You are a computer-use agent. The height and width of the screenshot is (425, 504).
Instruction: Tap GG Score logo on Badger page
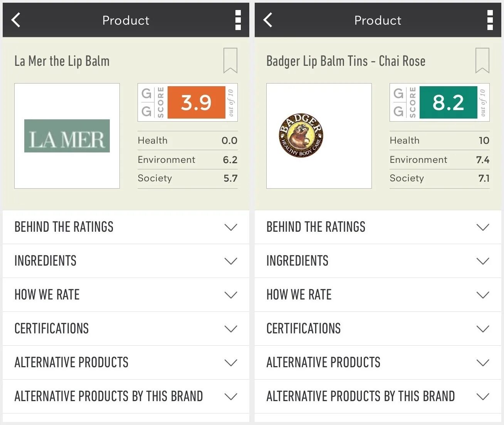[404, 102]
